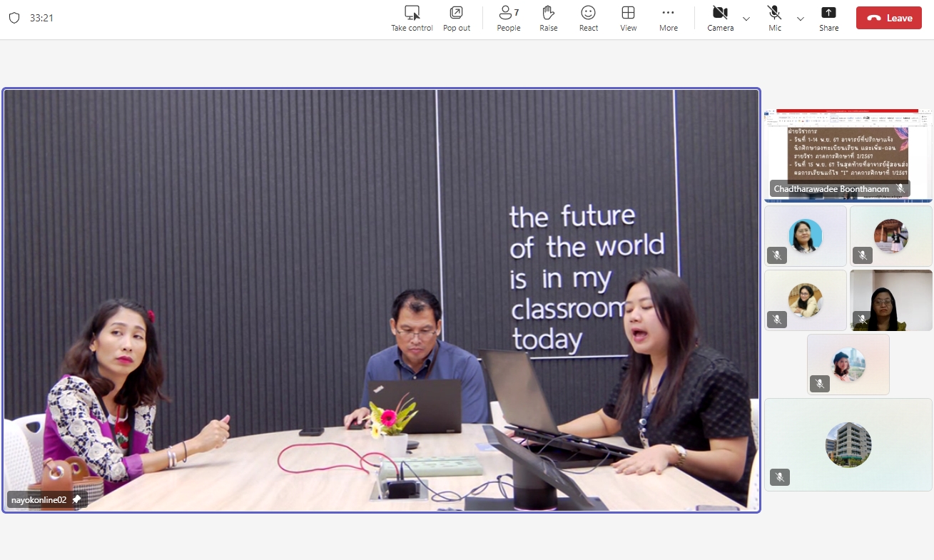Click the live video participant with glasses
This screenshot has height=560, width=934.
890,300
